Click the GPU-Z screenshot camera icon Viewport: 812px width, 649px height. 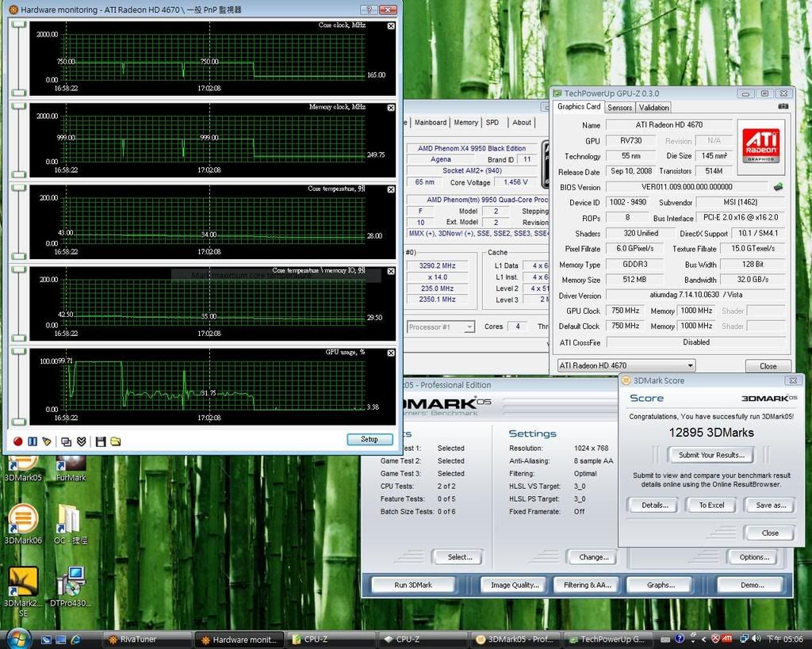pos(783,106)
